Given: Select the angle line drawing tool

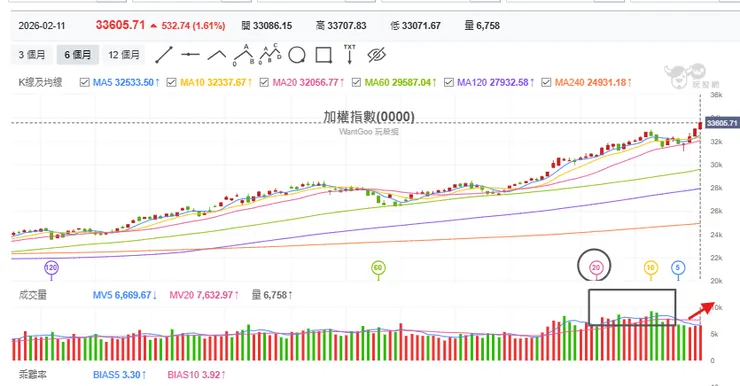Looking at the screenshot, I should 217,55.
